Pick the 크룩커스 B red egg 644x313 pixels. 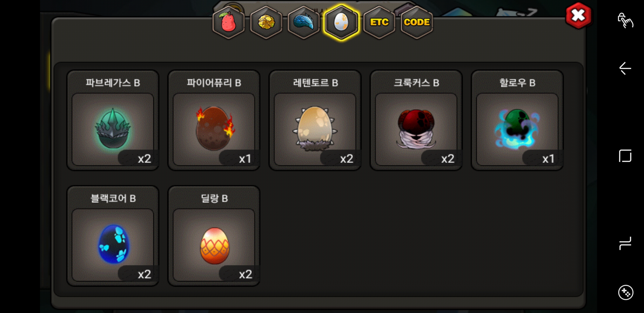[x=416, y=120]
